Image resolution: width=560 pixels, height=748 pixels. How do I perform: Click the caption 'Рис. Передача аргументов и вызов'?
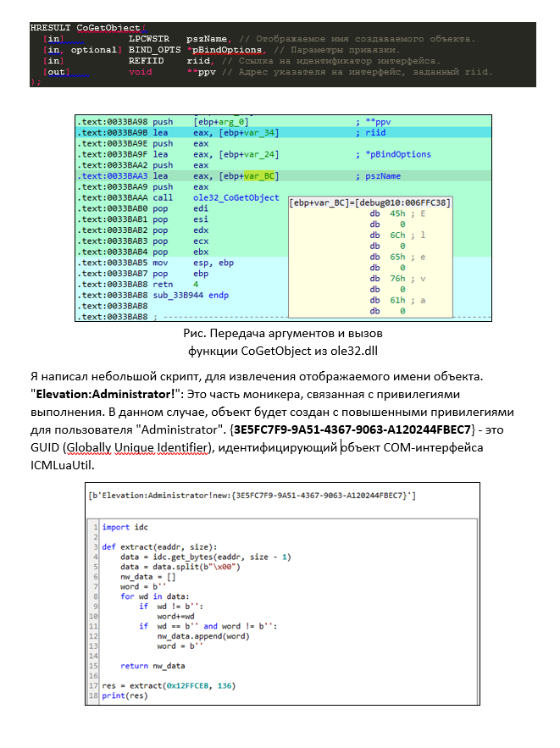[x=283, y=333]
